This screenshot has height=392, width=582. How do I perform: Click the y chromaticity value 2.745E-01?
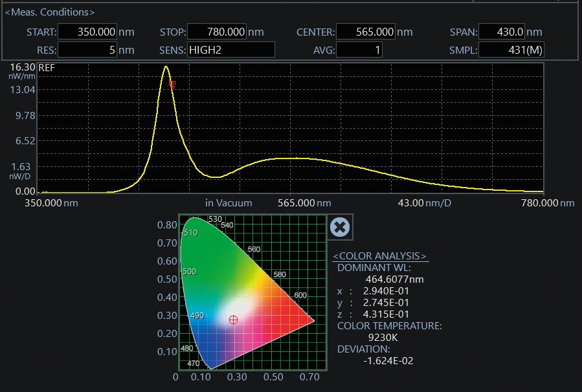pos(386,303)
